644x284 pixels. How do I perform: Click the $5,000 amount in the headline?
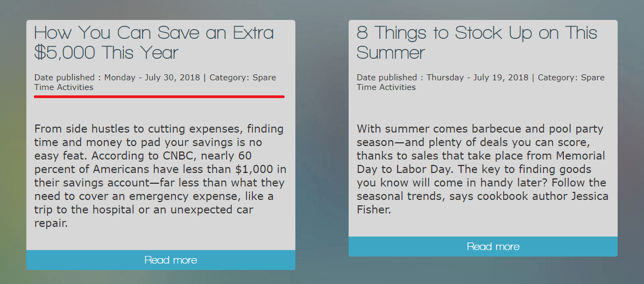click(66, 53)
